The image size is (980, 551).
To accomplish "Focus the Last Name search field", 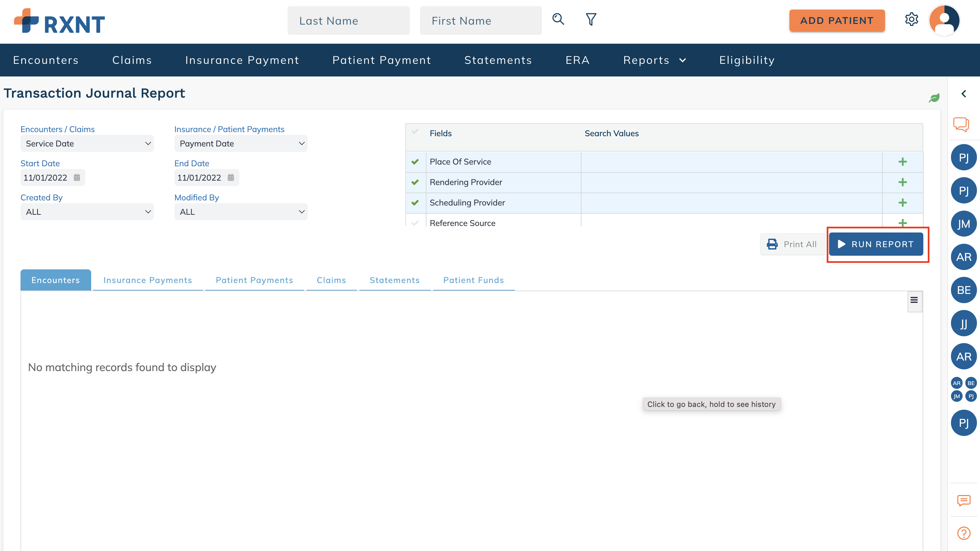I will point(348,20).
